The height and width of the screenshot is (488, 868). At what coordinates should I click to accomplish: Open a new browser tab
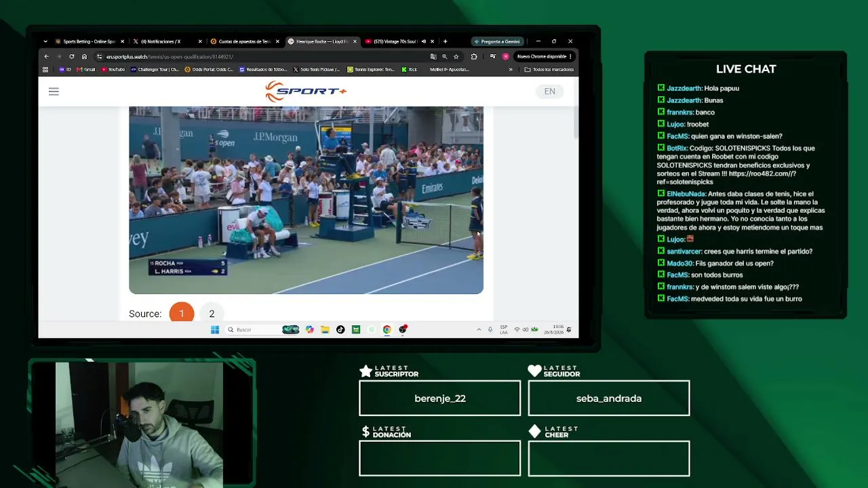(x=445, y=41)
